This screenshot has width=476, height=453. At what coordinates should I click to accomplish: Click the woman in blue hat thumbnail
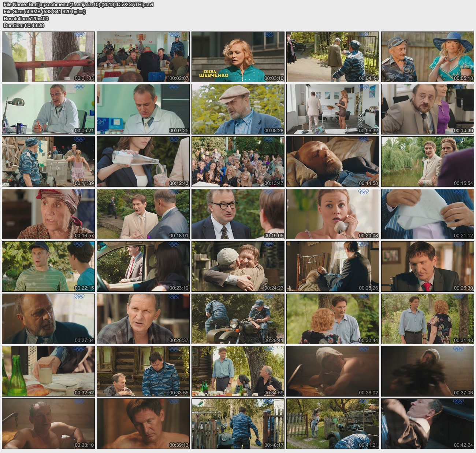tap(427, 56)
